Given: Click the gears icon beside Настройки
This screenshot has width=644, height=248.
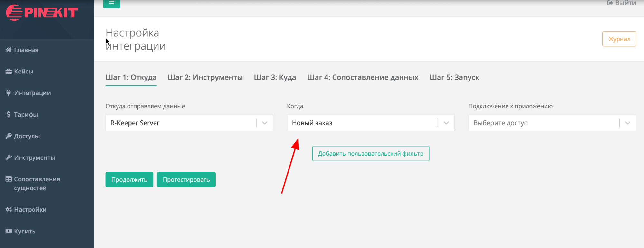Looking at the screenshot, I should 9,209.
